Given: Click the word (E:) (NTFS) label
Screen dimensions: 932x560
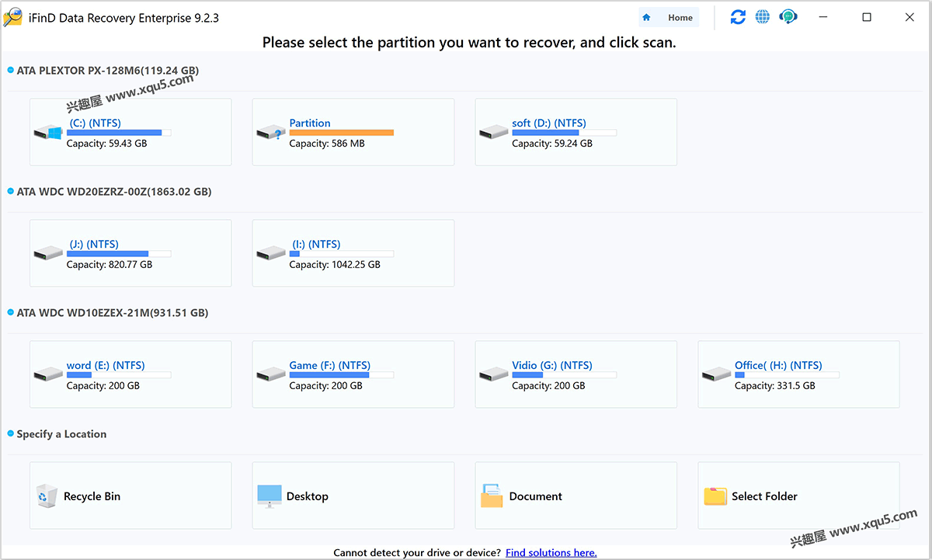Looking at the screenshot, I should coord(106,365).
